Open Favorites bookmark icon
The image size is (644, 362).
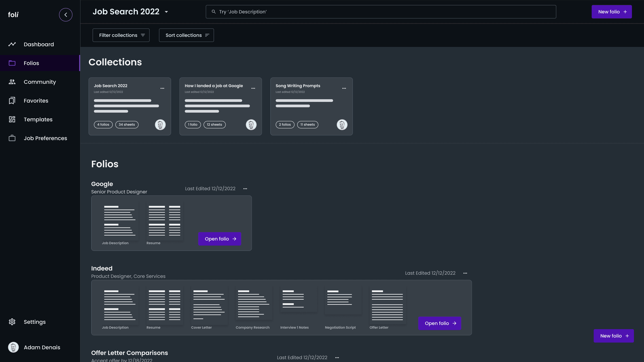(12, 100)
